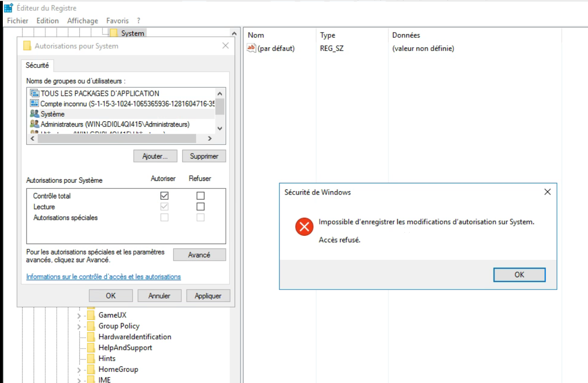
Task: Click the System folder icon in the tree
Action: (113, 33)
